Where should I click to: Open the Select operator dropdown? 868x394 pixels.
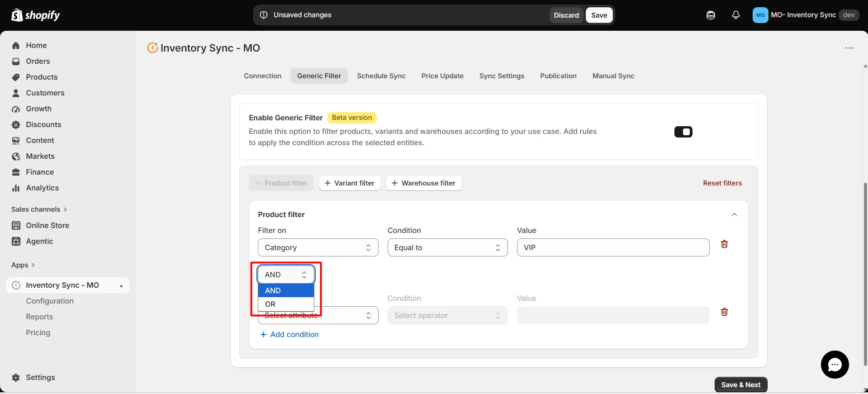click(447, 315)
